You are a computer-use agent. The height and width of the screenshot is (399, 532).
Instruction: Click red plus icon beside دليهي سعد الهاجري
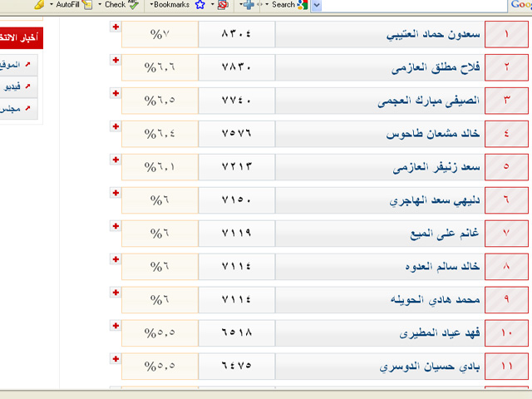[115, 193]
